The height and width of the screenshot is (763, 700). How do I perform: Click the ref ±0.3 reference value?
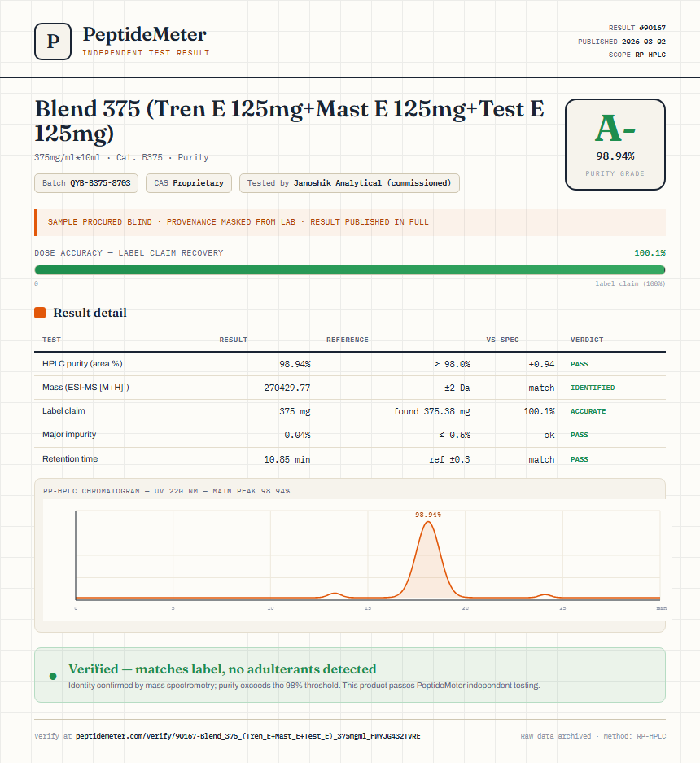449,459
